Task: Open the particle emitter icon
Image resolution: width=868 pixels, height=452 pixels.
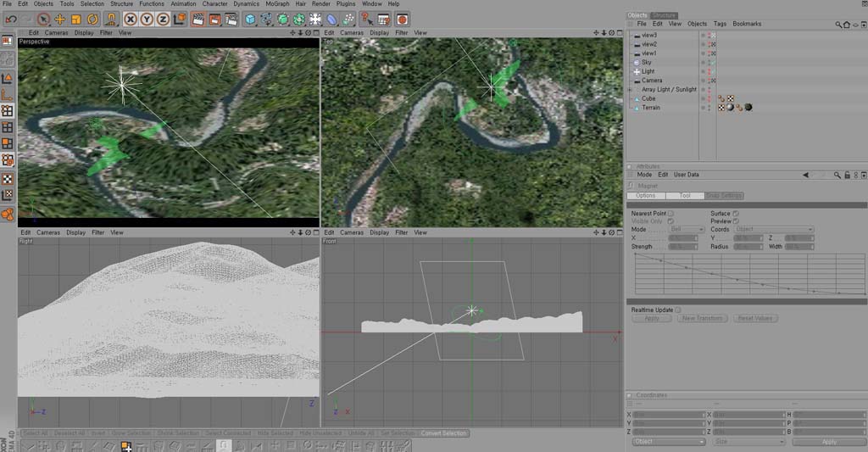Action: tap(348, 20)
